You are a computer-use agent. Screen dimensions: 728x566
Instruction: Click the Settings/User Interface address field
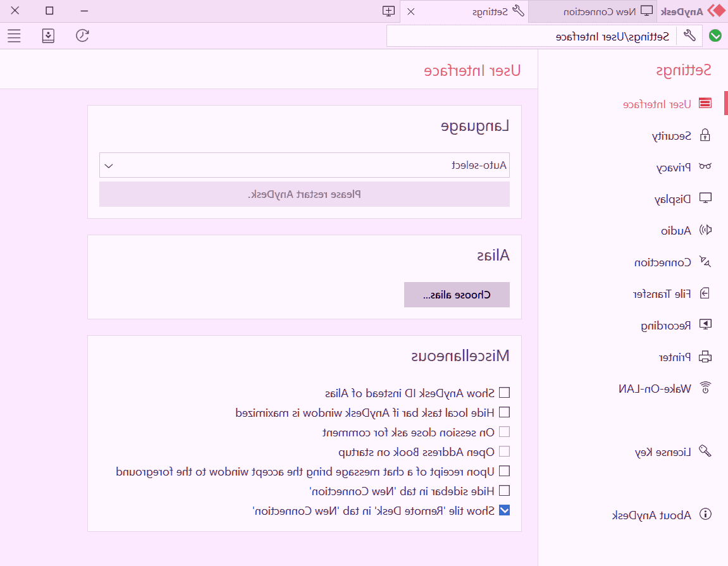(532, 36)
